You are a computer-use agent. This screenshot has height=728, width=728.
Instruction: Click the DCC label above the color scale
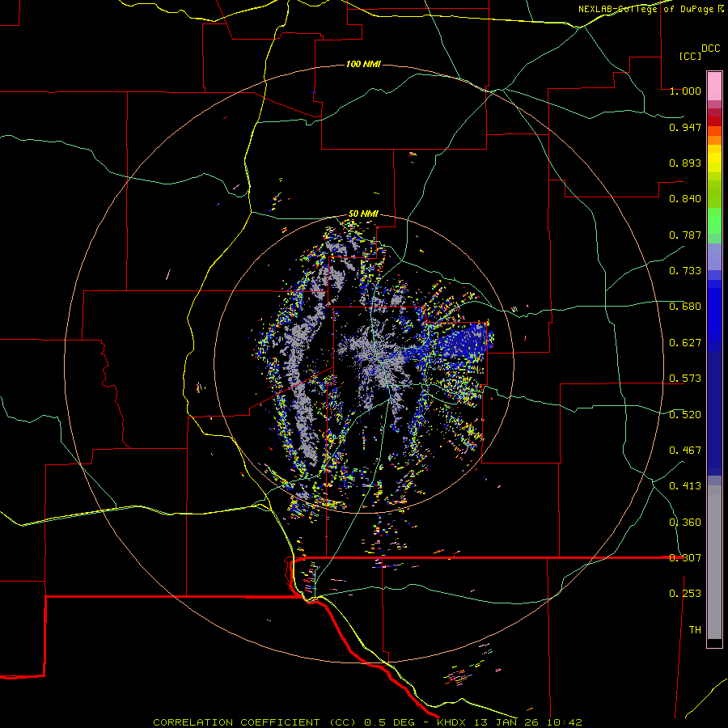coord(711,49)
